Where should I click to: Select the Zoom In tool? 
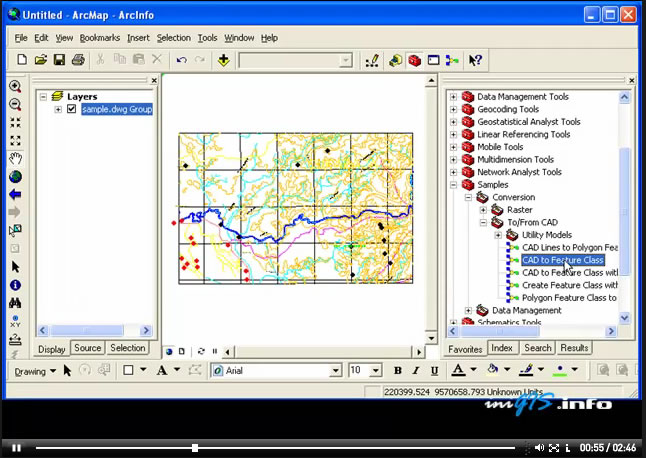click(x=15, y=86)
